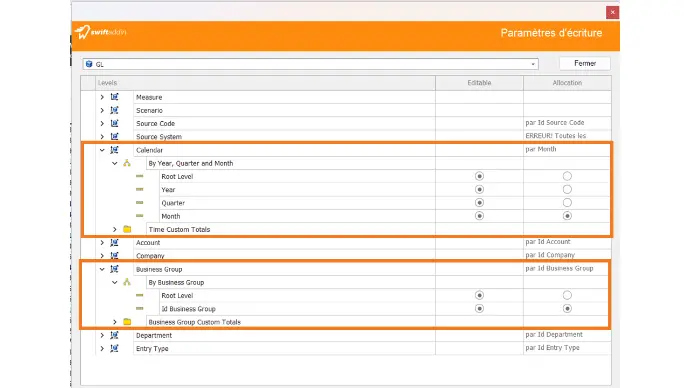Toggle Editable radio for Id Business Group

479,308
